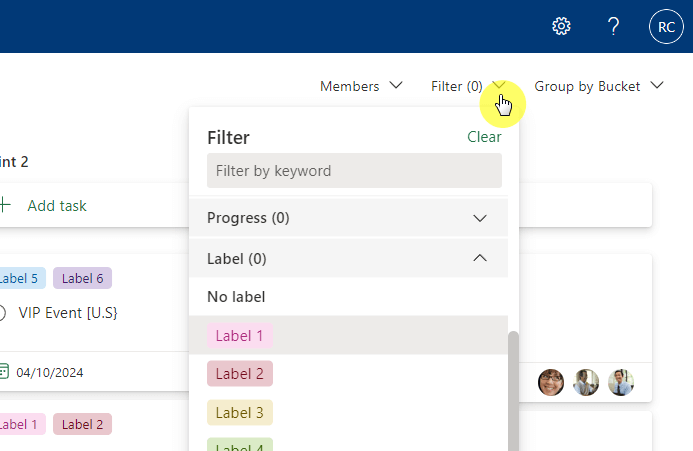The width and height of the screenshot is (693, 451).
Task: Mark the VIP Event task complete circle
Action: click(x=2, y=313)
